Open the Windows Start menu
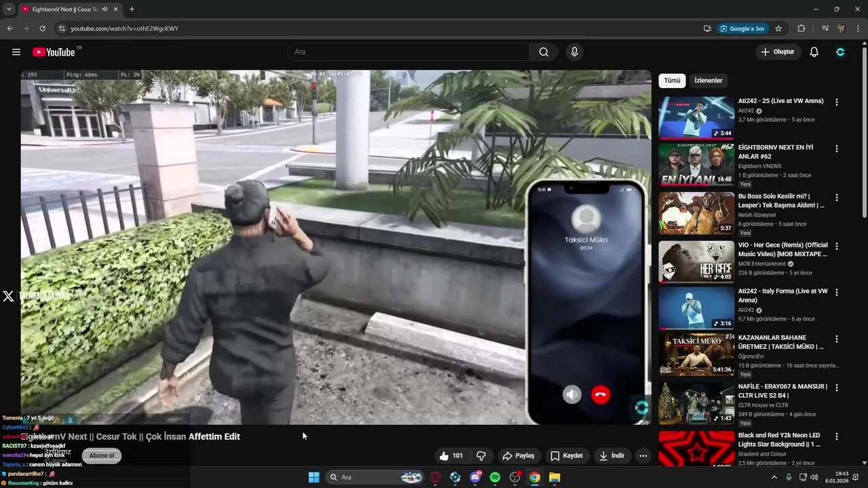Image resolution: width=868 pixels, height=488 pixels. click(x=314, y=477)
